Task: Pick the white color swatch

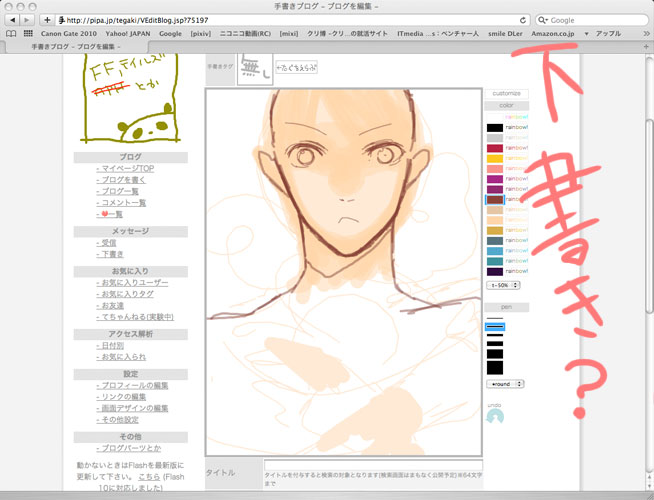Action: point(495,117)
